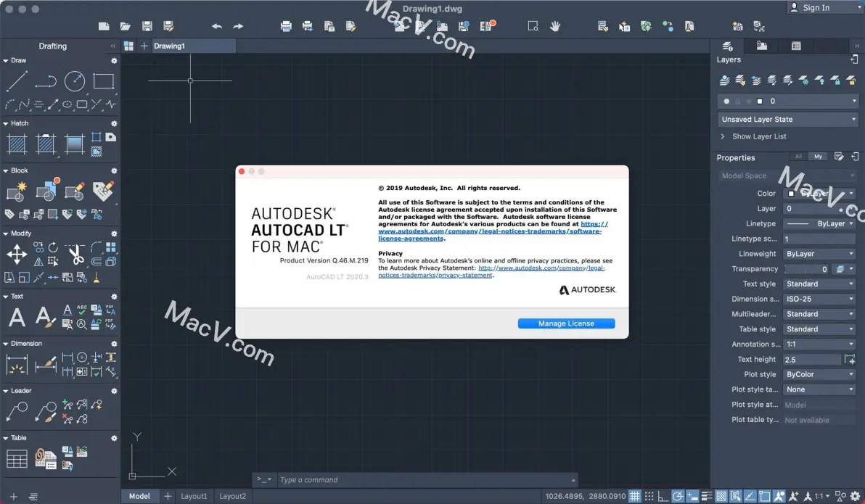Insert a Table using table icon
The height and width of the screenshot is (504, 865).
coord(17,459)
